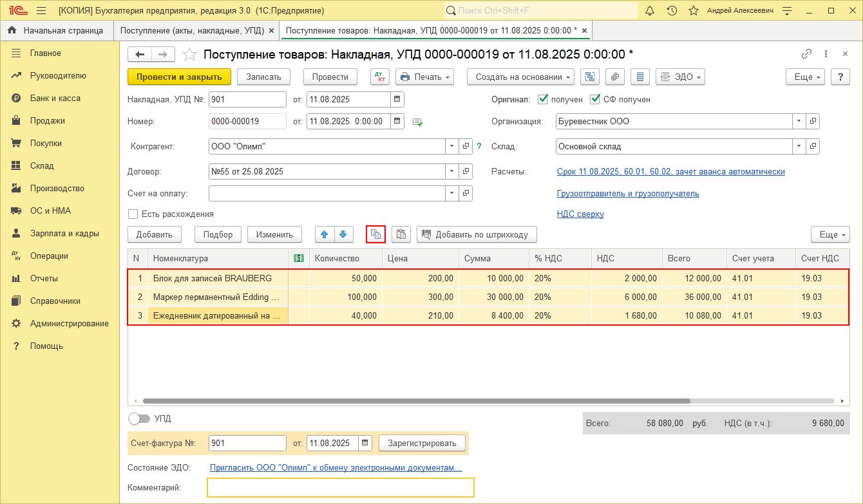Open the Печать dropdown menu
863x504 pixels.
(x=424, y=77)
